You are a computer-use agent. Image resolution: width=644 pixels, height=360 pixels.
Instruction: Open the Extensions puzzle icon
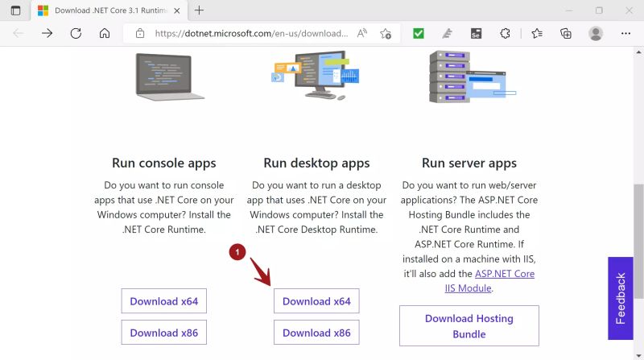point(505,33)
